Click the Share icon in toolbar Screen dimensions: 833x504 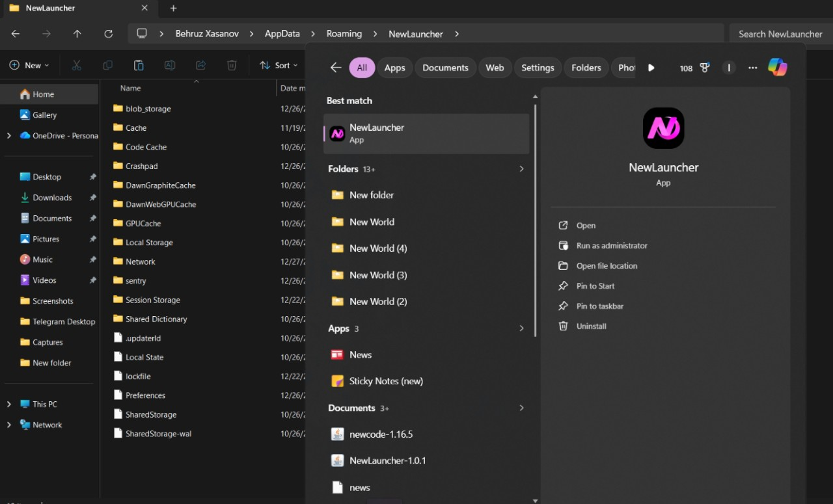click(200, 65)
